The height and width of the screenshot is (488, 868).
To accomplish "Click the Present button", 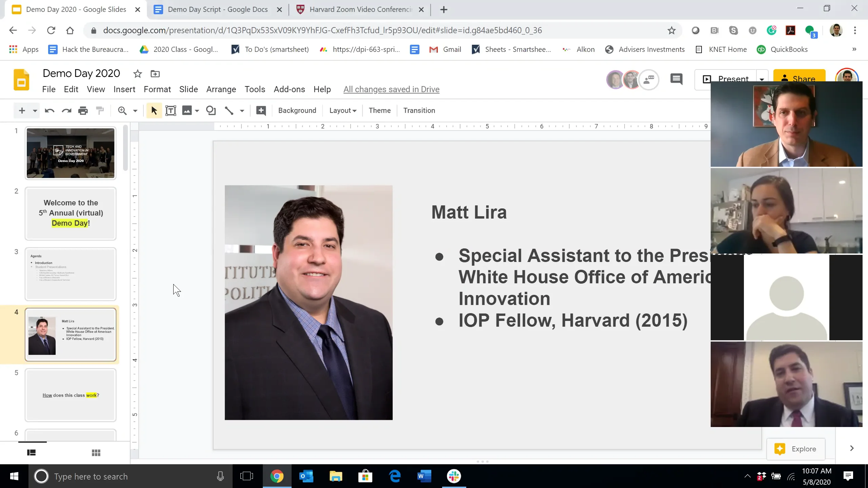I will [726, 79].
